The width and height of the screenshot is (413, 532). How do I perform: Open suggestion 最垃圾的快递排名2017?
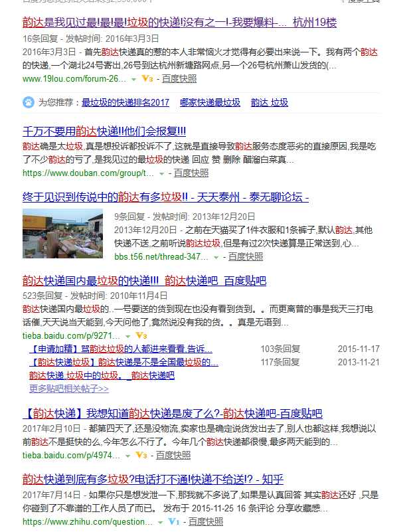click(x=125, y=102)
